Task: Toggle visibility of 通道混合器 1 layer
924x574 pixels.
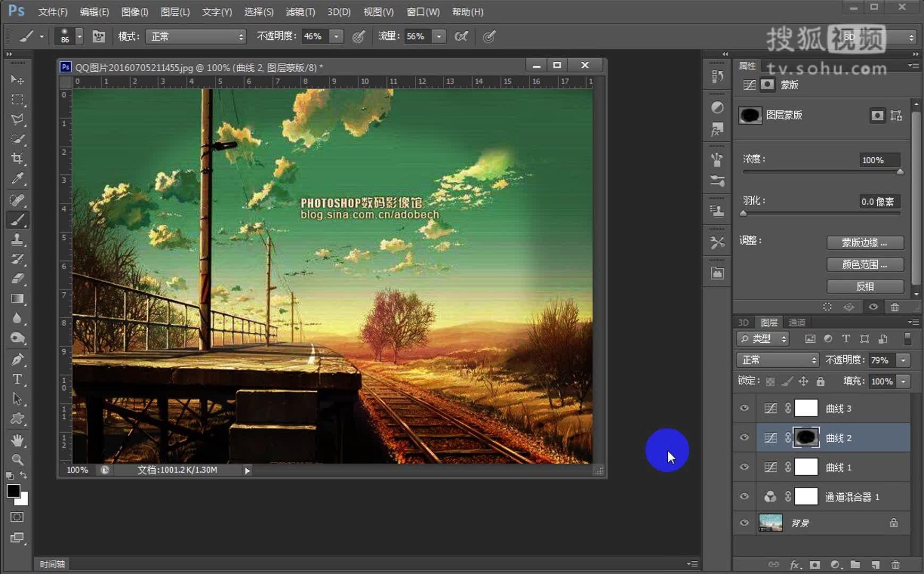Action: 744,496
